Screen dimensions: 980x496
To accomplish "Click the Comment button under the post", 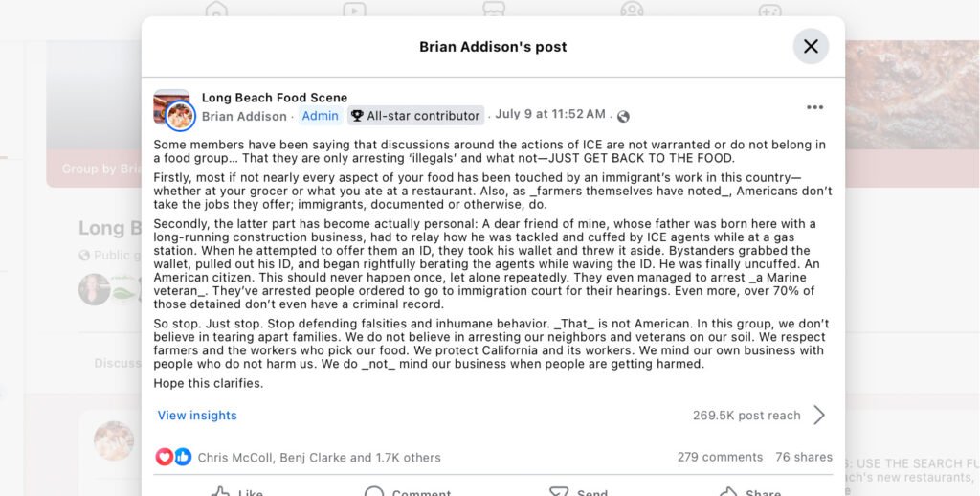I will (408, 491).
